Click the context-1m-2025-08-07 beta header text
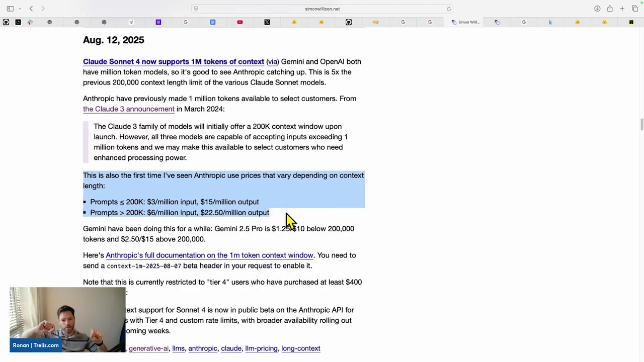This screenshot has height=362, width=644. coord(144,266)
